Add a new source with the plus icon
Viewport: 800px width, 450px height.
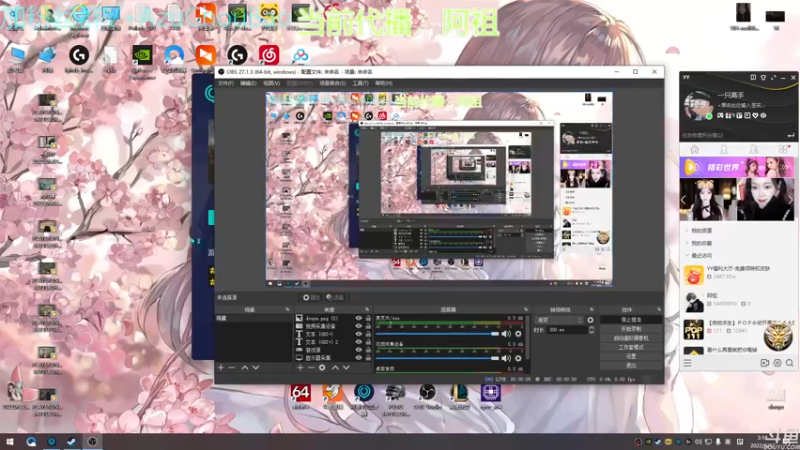(x=300, y=367)
